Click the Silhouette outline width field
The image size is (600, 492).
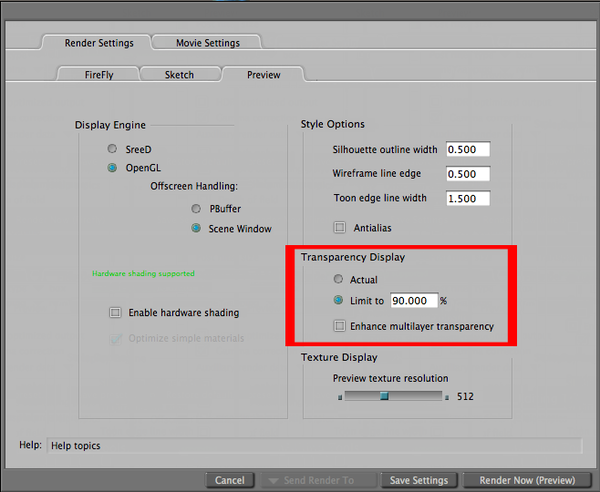click(x=468, y=149)
